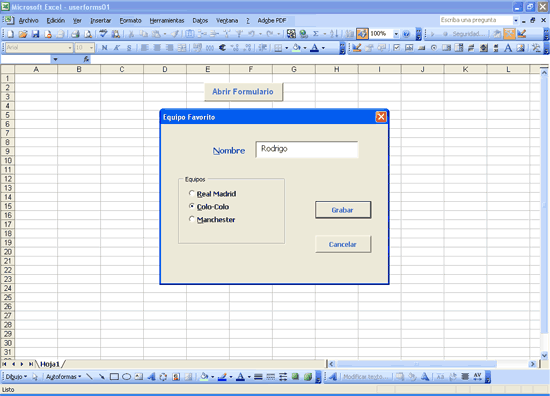Click into the Nombre text field

point(307,149)
